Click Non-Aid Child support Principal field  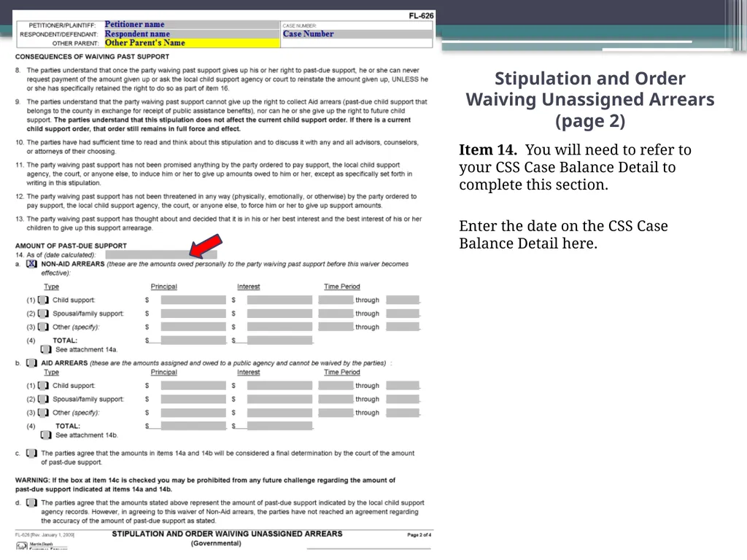point(193,300)
